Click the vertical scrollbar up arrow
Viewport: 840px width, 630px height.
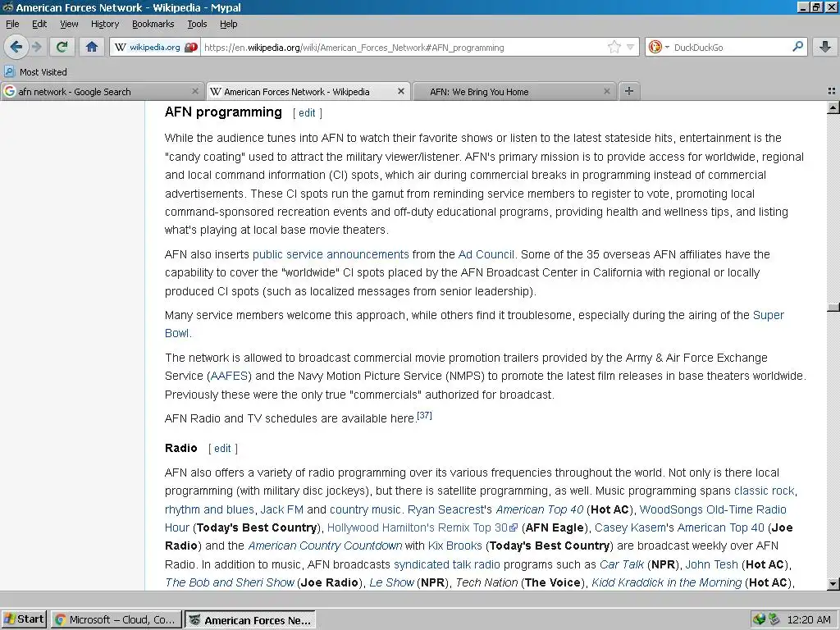click(833, 107)
